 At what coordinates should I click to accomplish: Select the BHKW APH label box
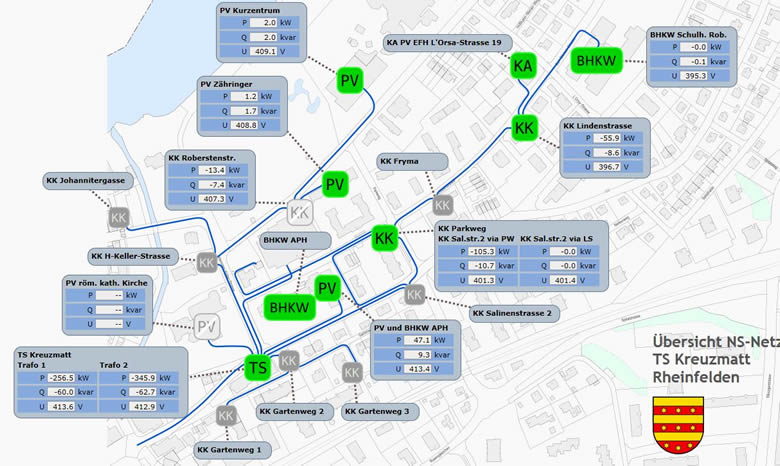(295, 240)
